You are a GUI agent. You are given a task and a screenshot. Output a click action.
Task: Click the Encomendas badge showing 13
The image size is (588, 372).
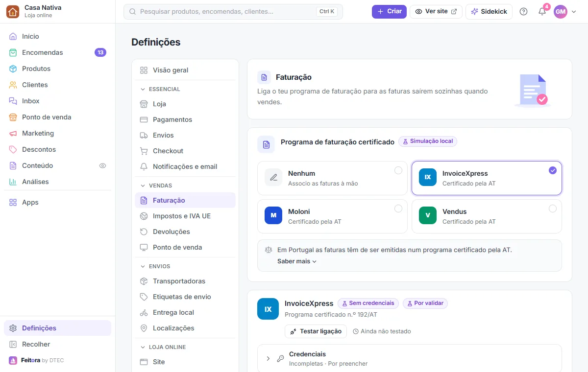(100, 52)
